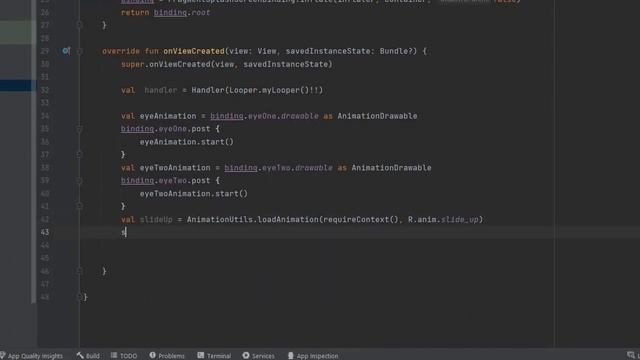The image size is (640, 360).
Task: Click the eyeAnimation variable declaration
Action: tap(168, 116)
